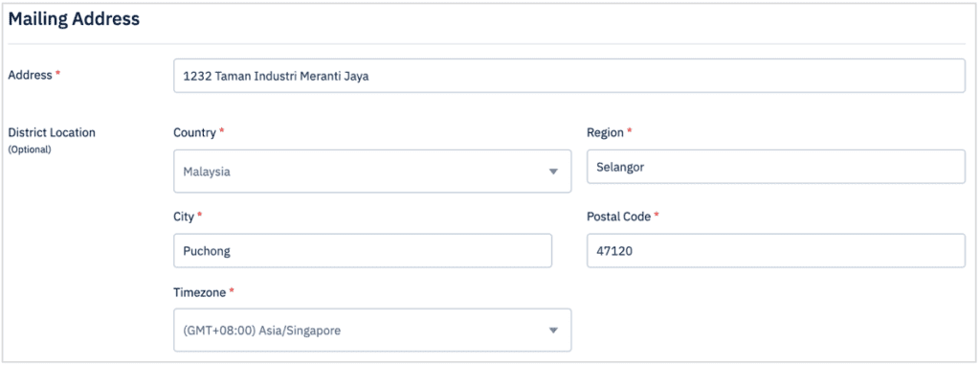Click the Postal Code field showing 47120
Screen dimensions: 980x367
(775, 250)
